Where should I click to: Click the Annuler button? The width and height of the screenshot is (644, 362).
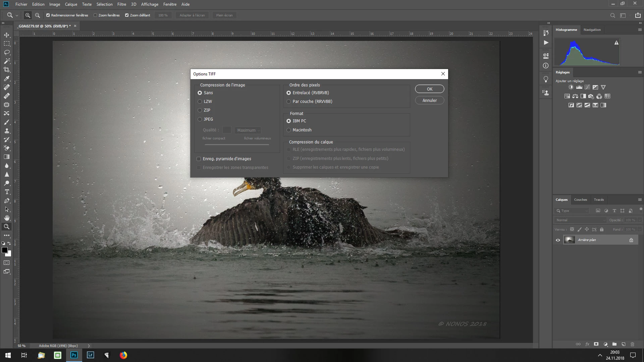click(429, 100)
